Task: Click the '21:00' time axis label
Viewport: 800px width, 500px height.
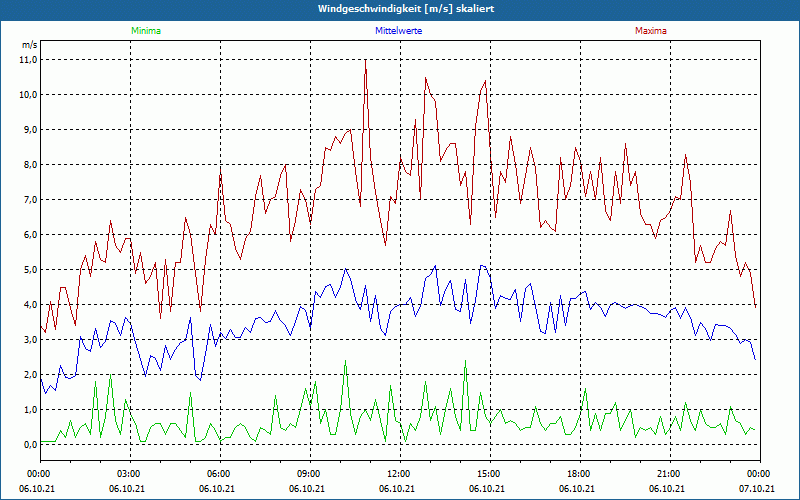Action: click(x=670, y=474)
